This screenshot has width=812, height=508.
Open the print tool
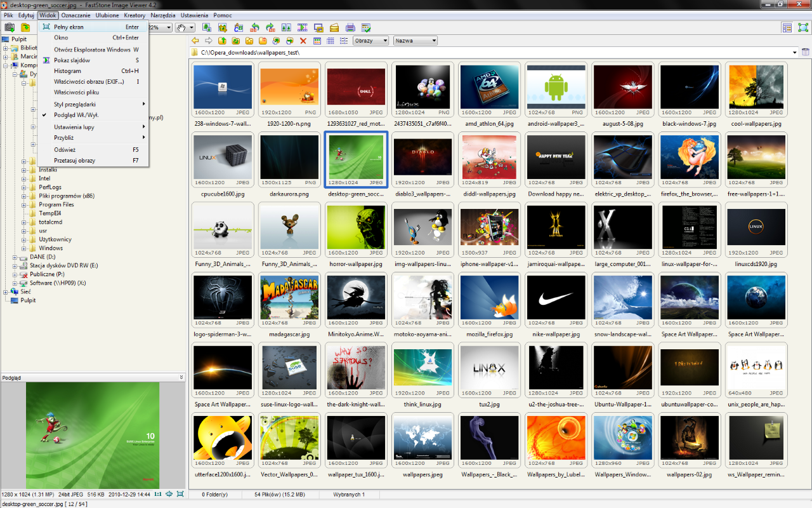(x=350, y=27)
